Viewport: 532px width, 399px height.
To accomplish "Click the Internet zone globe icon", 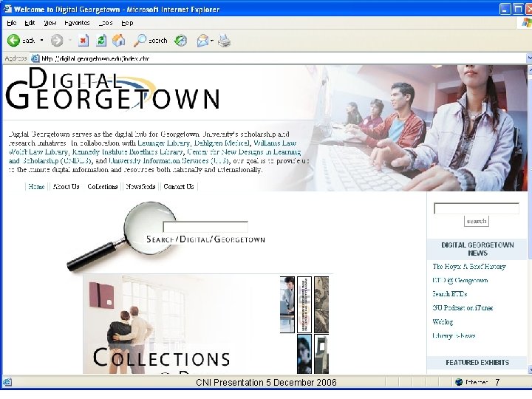I will pyautogui.click(x=459, y=382).
